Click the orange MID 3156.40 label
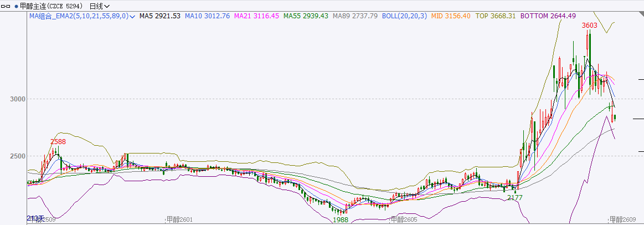The width and height of the screenshot is (644, 225). (451, 16)
